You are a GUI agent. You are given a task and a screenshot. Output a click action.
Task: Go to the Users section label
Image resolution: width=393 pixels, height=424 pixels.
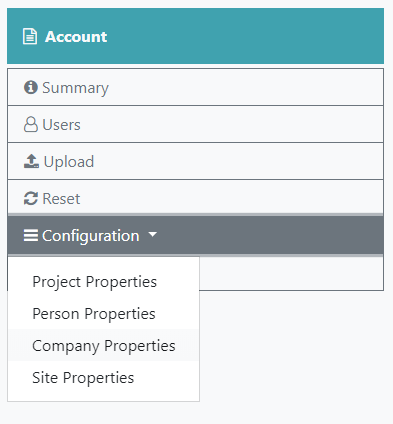click(61, 125)
